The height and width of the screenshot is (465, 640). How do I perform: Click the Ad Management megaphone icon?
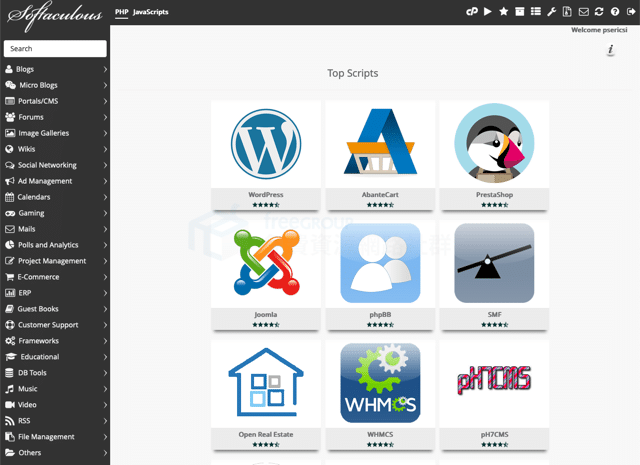10,181
